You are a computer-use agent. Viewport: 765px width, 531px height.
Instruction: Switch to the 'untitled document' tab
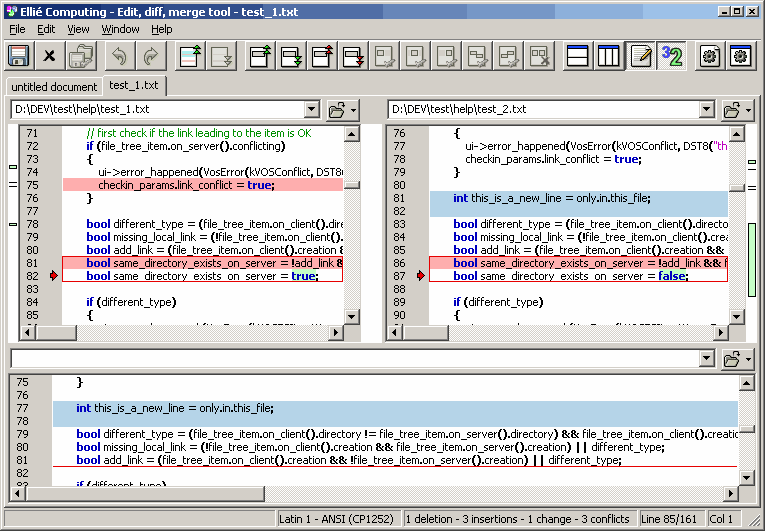tap(53, 87)
